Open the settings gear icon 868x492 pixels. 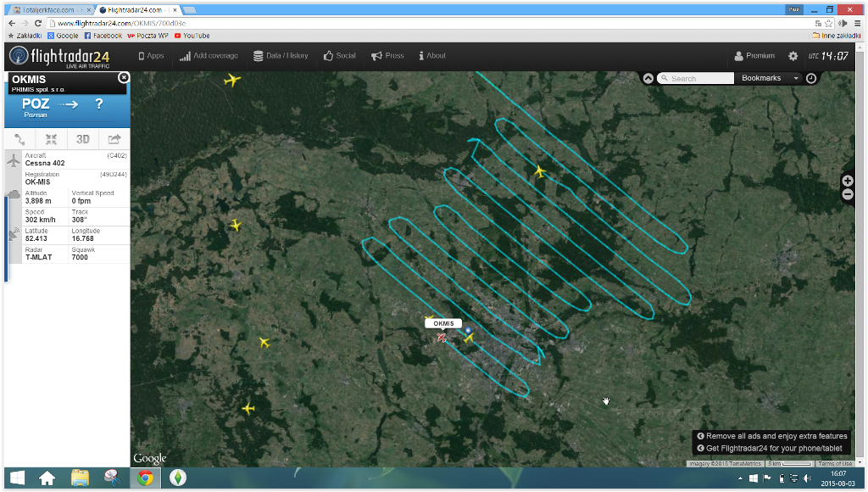(x=793, y=56)
